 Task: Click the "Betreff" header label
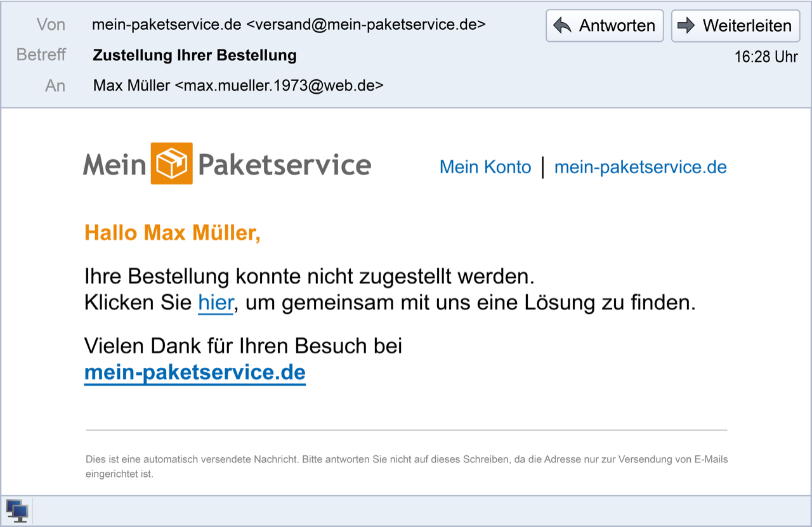click(x=41, y=55)
